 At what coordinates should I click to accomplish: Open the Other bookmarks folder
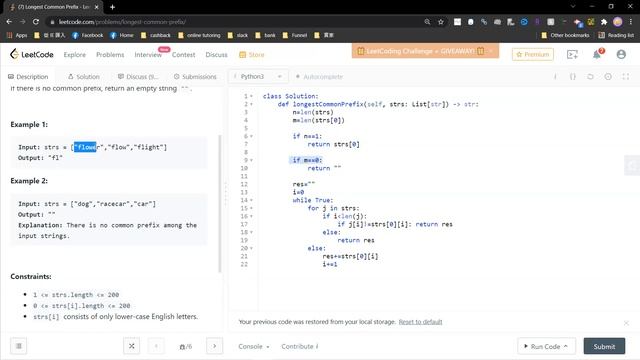(x=565, y=36)
